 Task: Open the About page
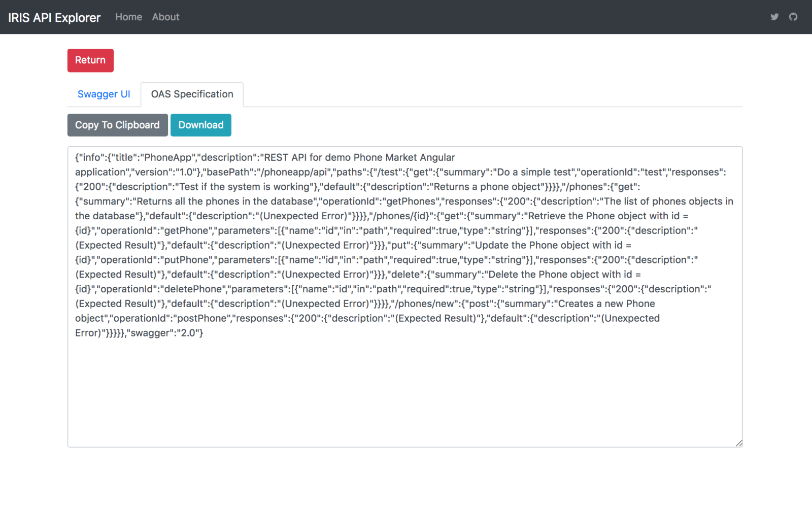[x=165, y=17]
